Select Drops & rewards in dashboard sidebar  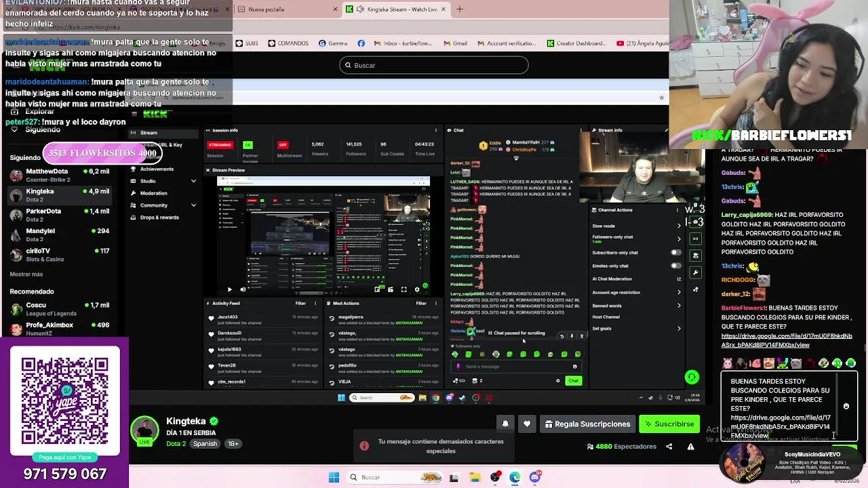coord(159,218)
